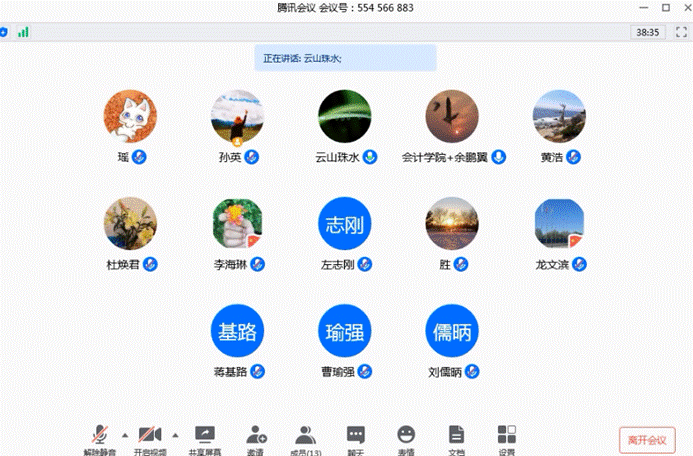Viewport: 693px width, 456px height.
Task: Open the documents (文档) icon
Action: click(456, 436)
